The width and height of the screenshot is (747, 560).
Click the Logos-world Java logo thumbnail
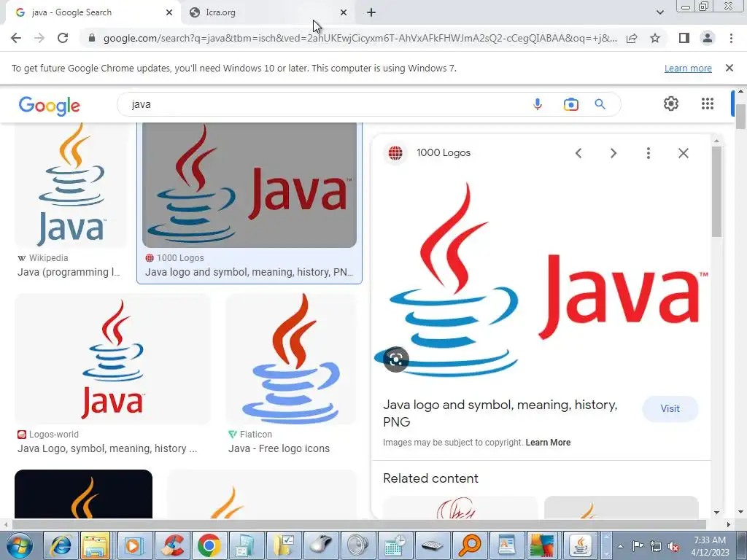(112, 359)
